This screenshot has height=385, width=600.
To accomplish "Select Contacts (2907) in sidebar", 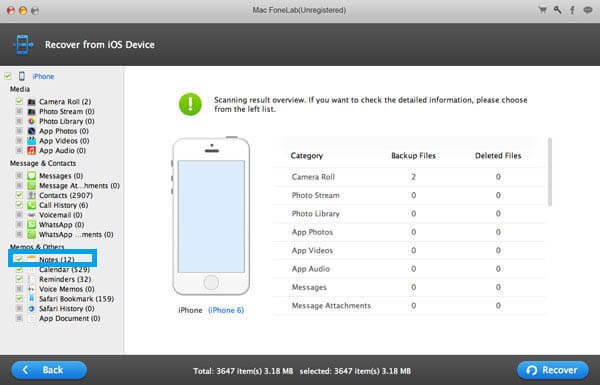I will pos(66,195).
